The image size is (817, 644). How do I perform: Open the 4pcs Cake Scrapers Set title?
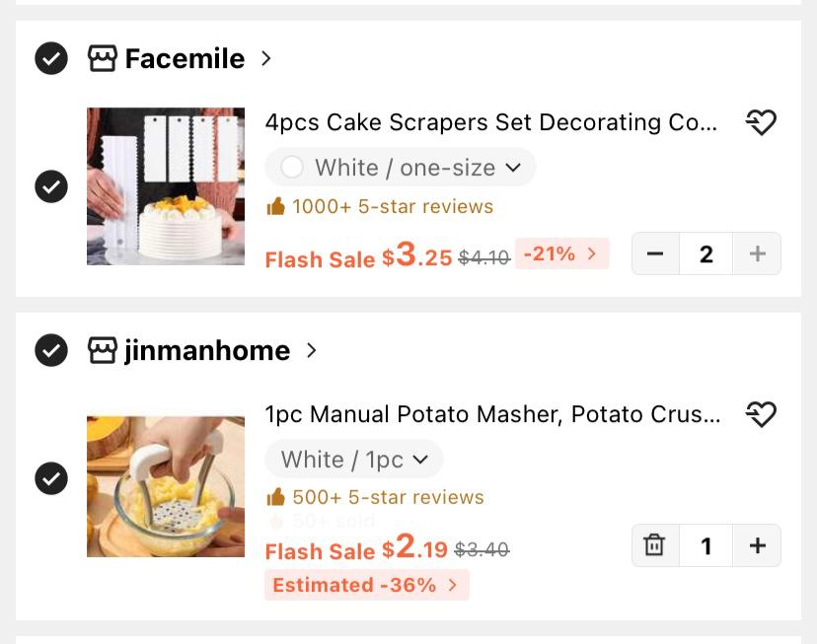[x=490, y=122]
